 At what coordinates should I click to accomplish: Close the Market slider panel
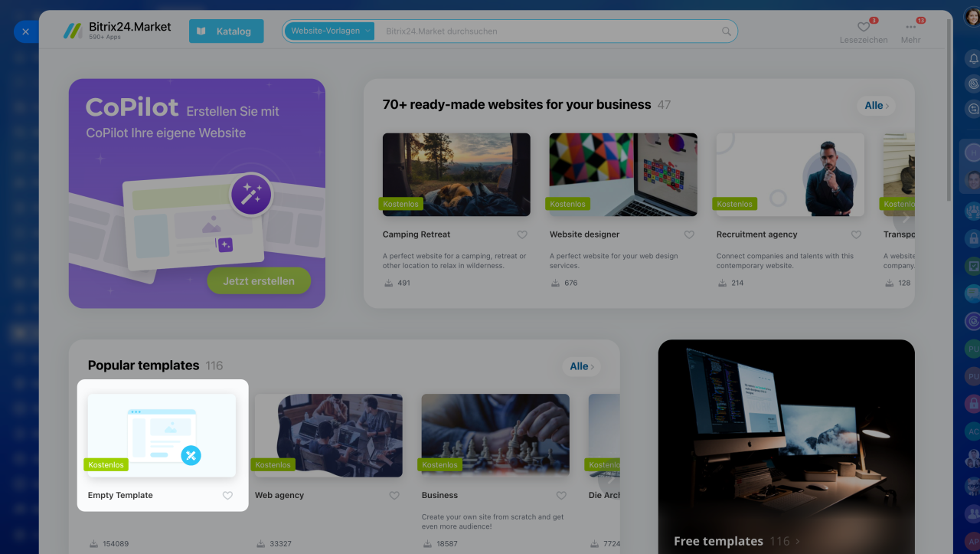click(25, 31)
